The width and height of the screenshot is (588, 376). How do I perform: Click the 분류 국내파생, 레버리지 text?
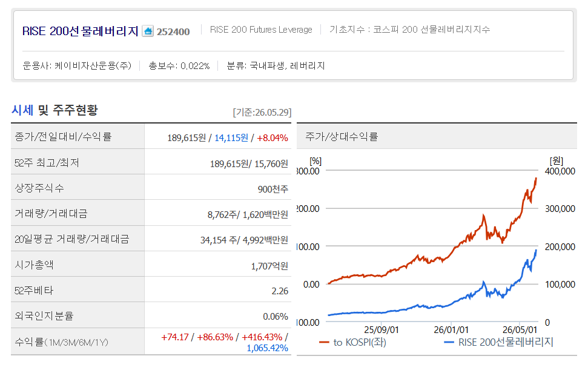[276, 65]
